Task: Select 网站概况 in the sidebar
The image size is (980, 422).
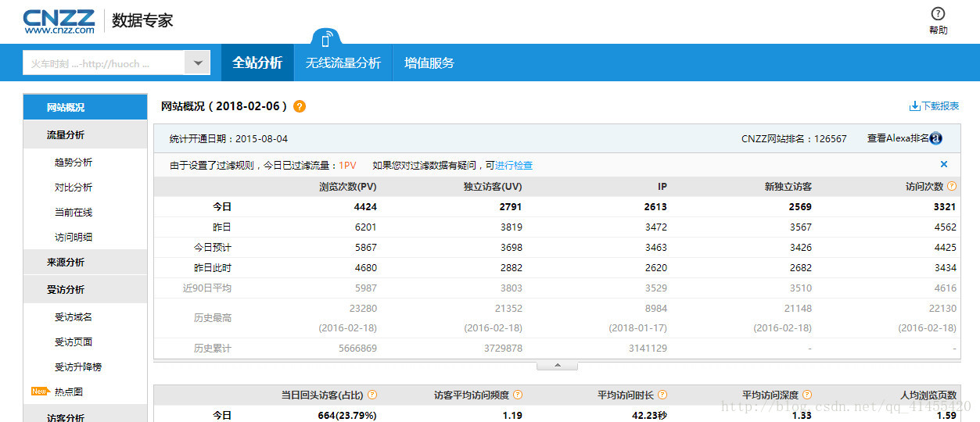Action: click(85, 108)
